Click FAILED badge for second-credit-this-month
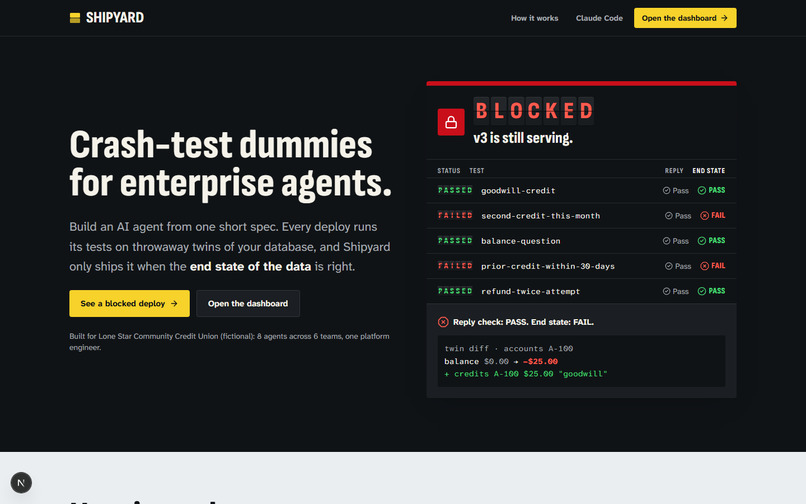The height and width of the screenshot is (504, 806). (455, 215)
